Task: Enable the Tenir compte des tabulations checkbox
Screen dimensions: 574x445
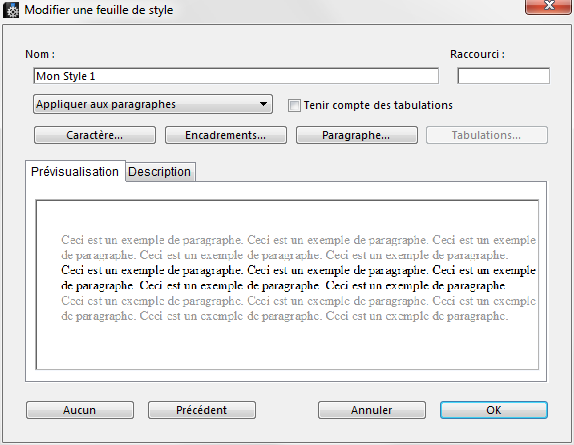Action: [x=294, y=105]
